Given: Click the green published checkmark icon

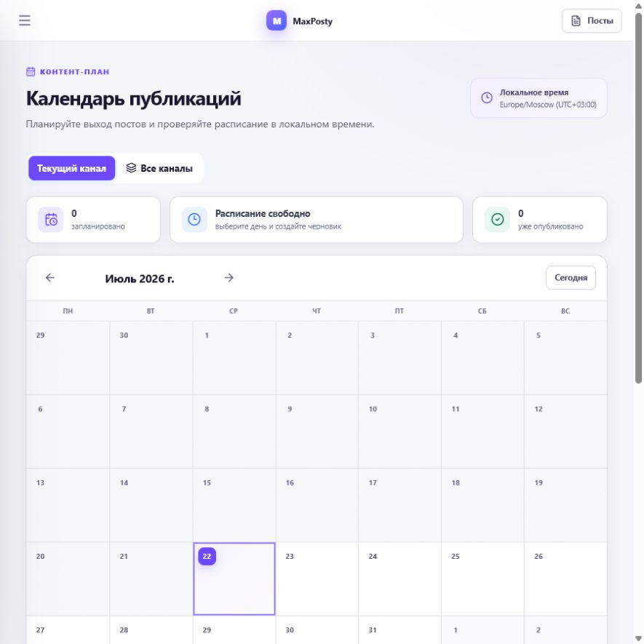Looking at the screenshot, I should coord(498,220).
